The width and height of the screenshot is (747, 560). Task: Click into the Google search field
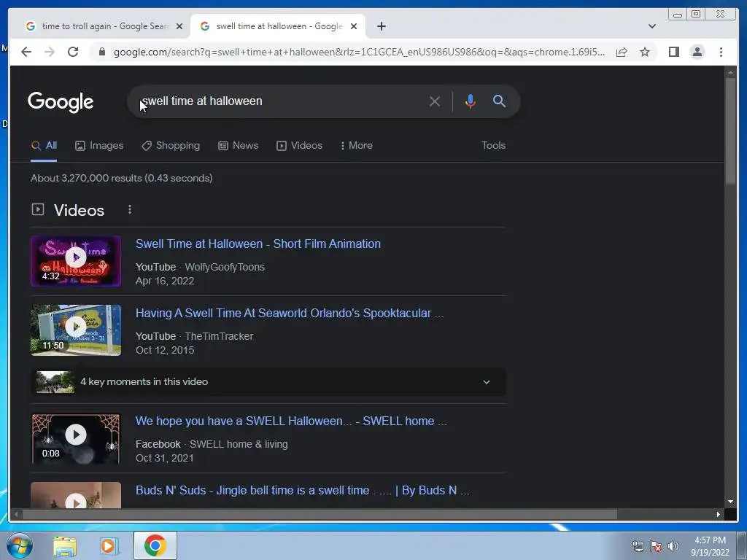tap(281, 101)
